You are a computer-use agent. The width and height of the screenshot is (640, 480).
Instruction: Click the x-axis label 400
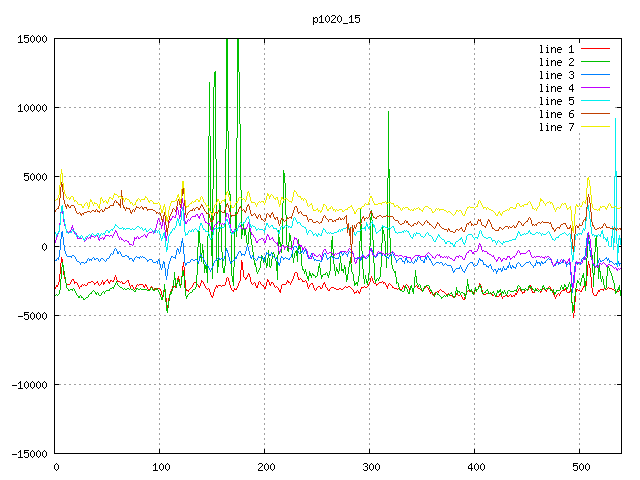tap(476, 467)
